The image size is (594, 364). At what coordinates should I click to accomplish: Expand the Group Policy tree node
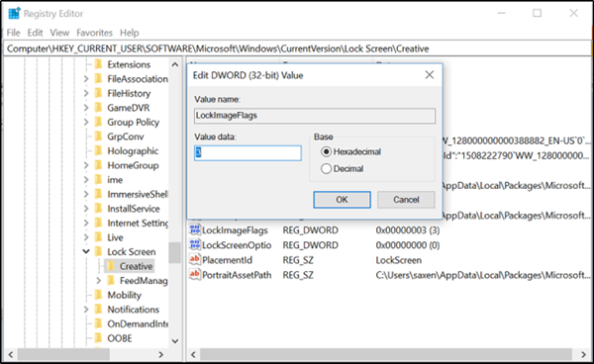click(x=86, y=122)
